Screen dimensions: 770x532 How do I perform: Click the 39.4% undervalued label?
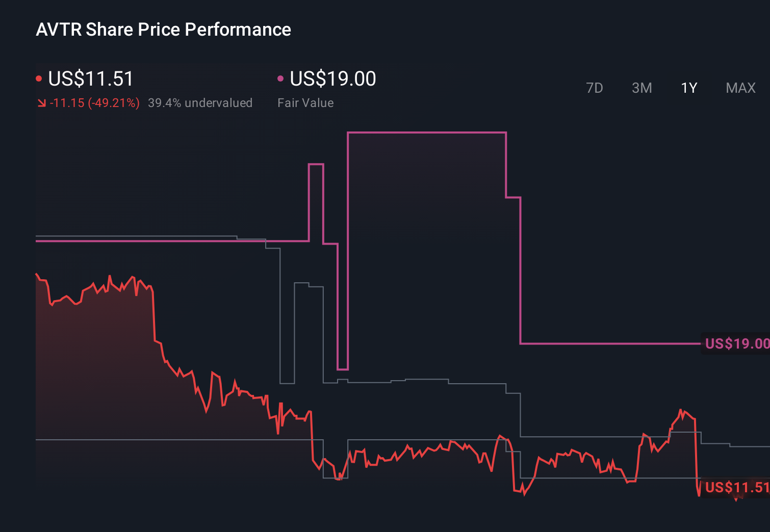point(200,103)
